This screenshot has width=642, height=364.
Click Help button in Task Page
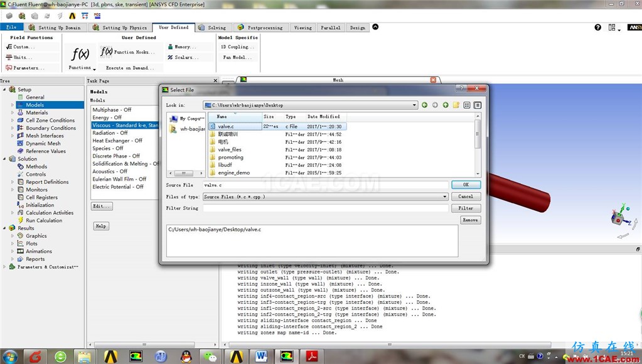click(101, 226)
